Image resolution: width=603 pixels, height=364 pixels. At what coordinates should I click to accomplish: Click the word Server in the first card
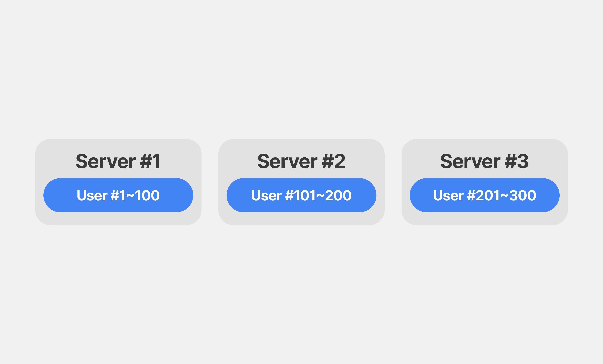(x=106, y=161)
